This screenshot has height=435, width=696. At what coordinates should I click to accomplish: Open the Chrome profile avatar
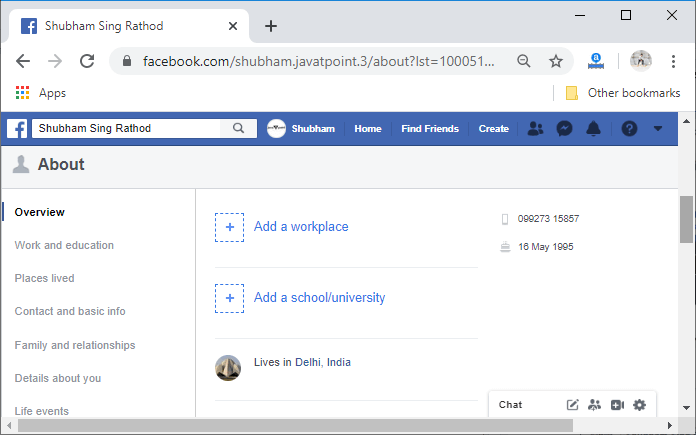pos(641,61)
